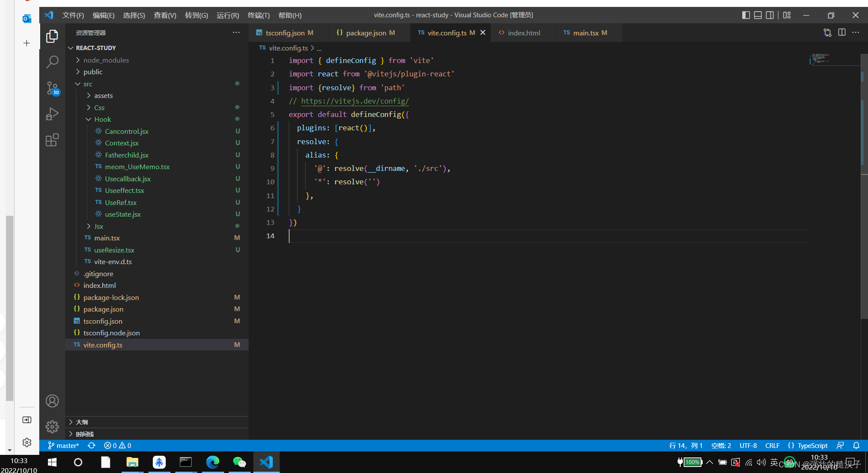Open the vitejs.dev/config link in code
The height and width of the screenshot is (473, 868).
[355, 101]
